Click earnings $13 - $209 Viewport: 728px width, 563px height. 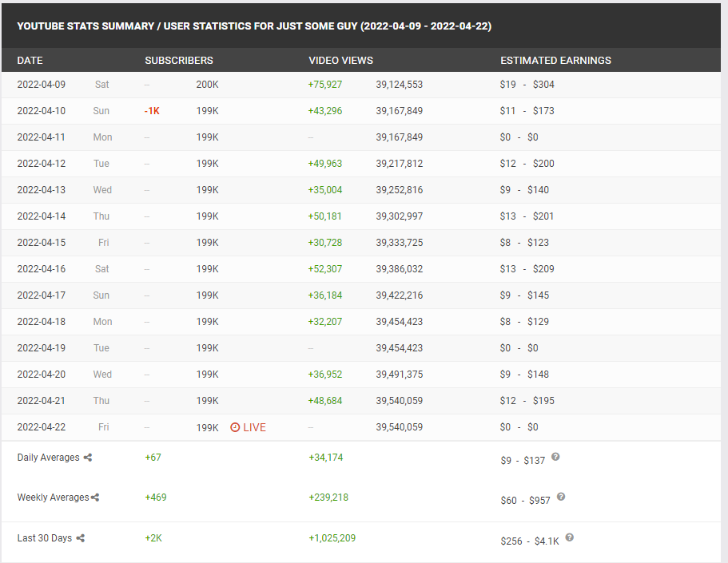(x=527, y=269)
